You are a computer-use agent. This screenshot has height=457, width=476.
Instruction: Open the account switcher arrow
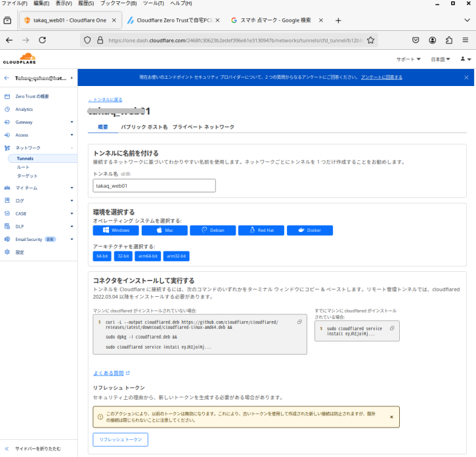72,78
